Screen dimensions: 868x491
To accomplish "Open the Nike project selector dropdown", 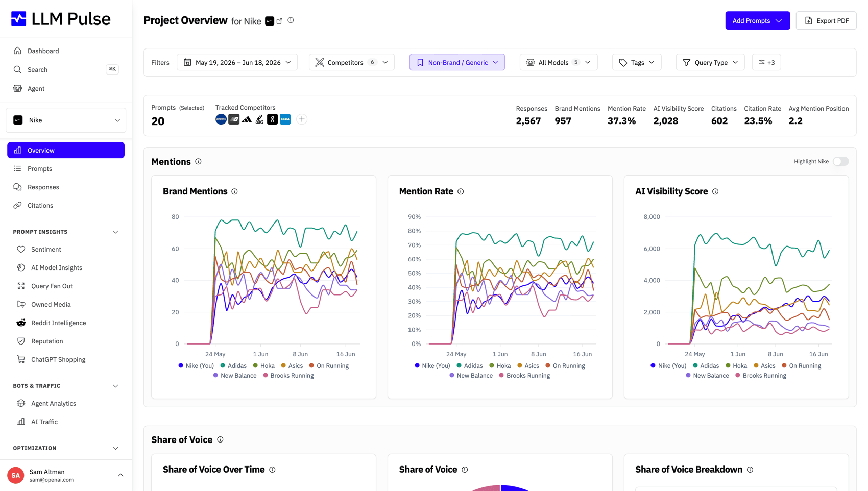I will tap(66, 120).
